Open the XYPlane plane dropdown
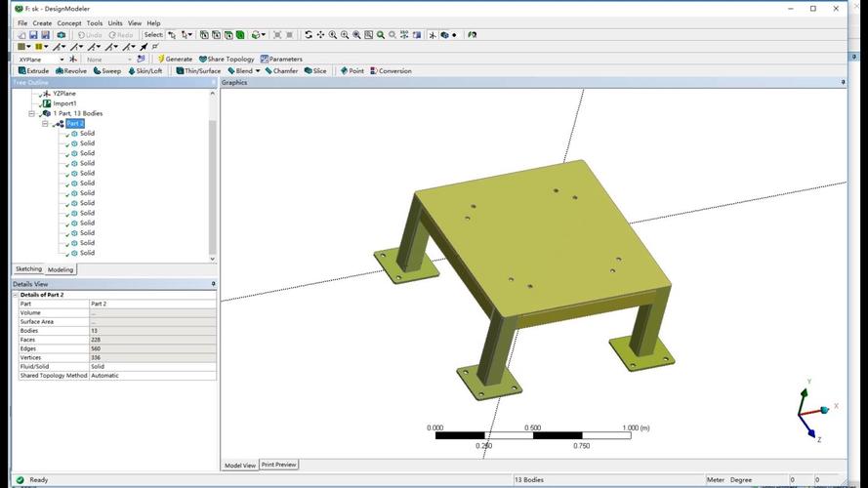Image resolution: width=868 pixels, height=488 pixels. (62, 60)
